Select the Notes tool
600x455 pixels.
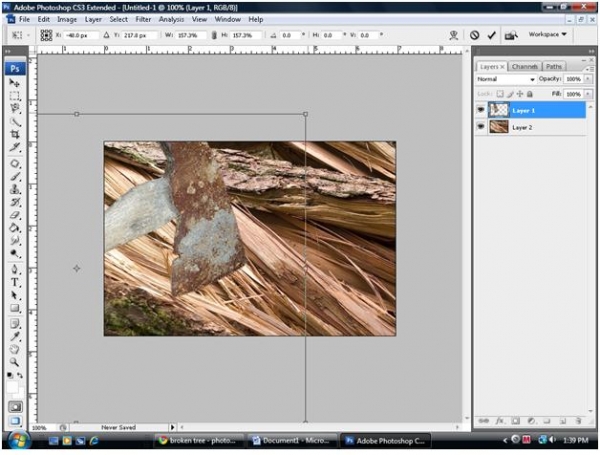tap(15, 324)
